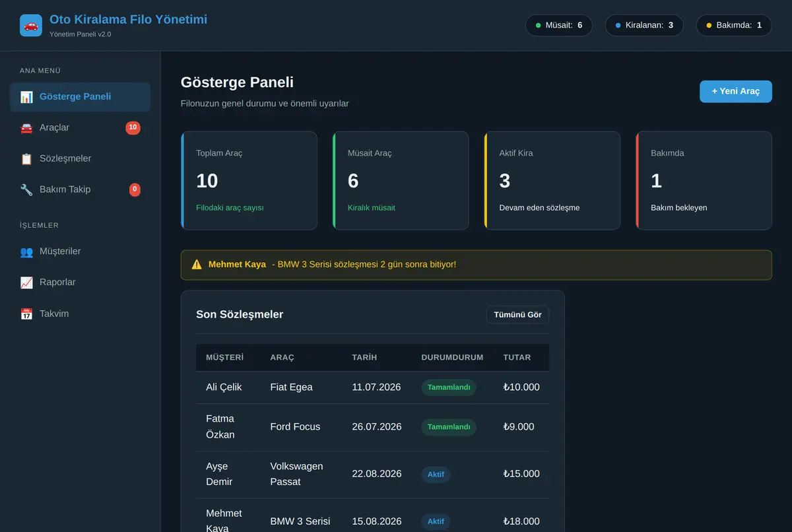Click the Kiralanan: 3 status pill
The width and height of the screenshot is (792, 532).
[644, 25]
